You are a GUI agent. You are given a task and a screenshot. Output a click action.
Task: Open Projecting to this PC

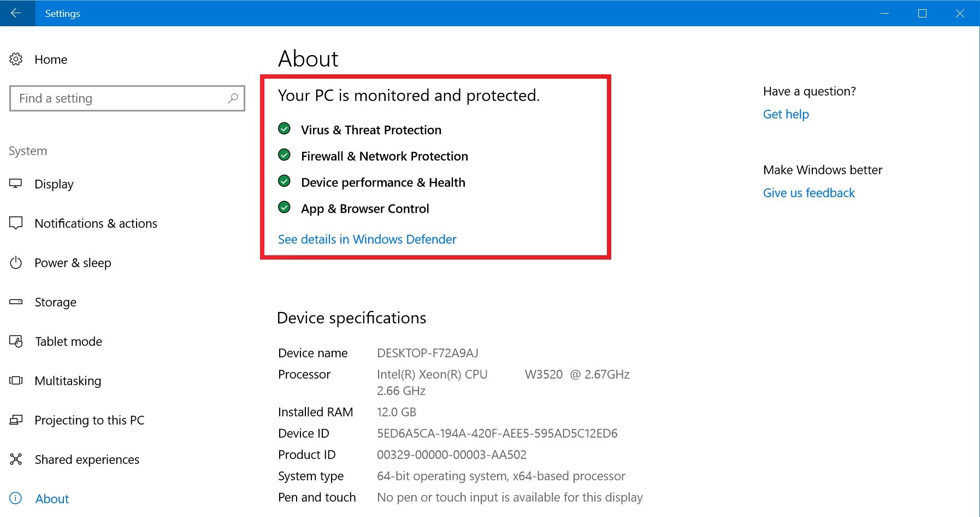[x=89, y=420]
